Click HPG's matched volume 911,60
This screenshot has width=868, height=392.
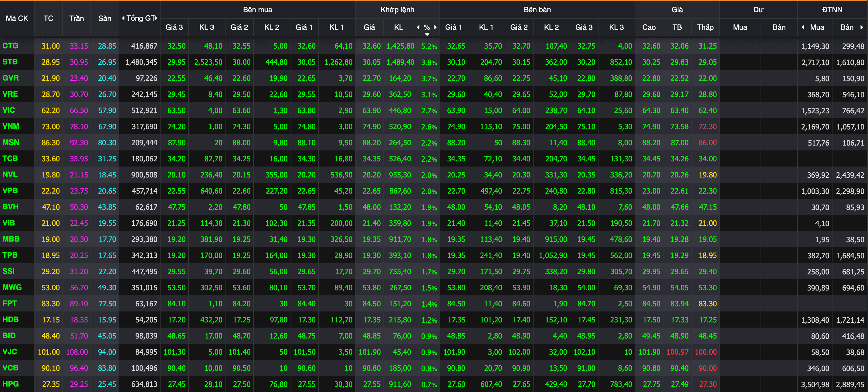[x=400, y=384]
